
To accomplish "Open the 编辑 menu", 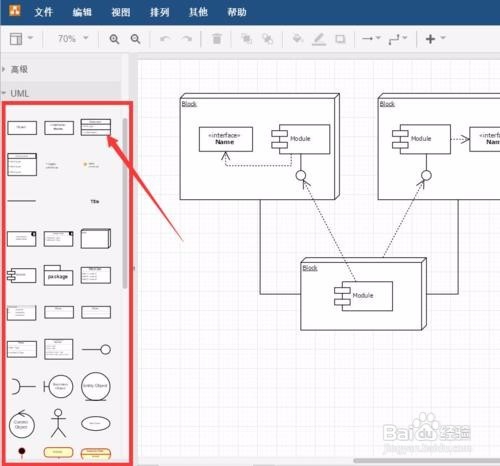I will point(82,12).
